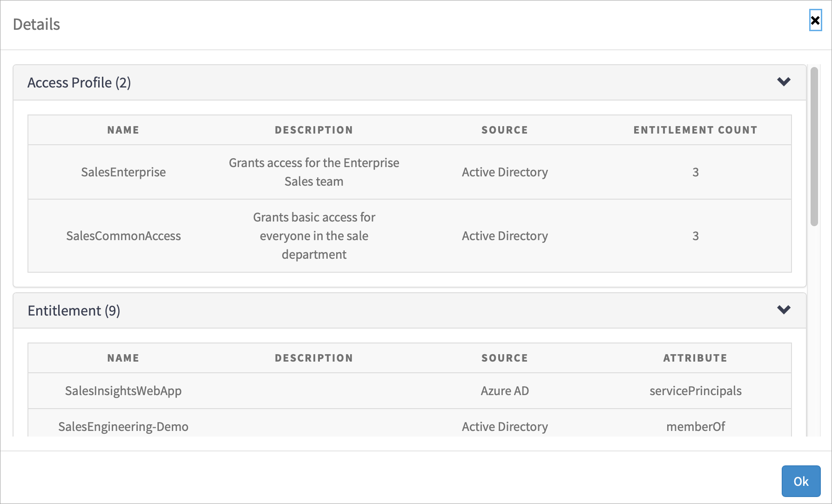Viewport: 832px width, 504px height.
Task: Click the Entitlement (9) section header
Action: pos(410,310)
